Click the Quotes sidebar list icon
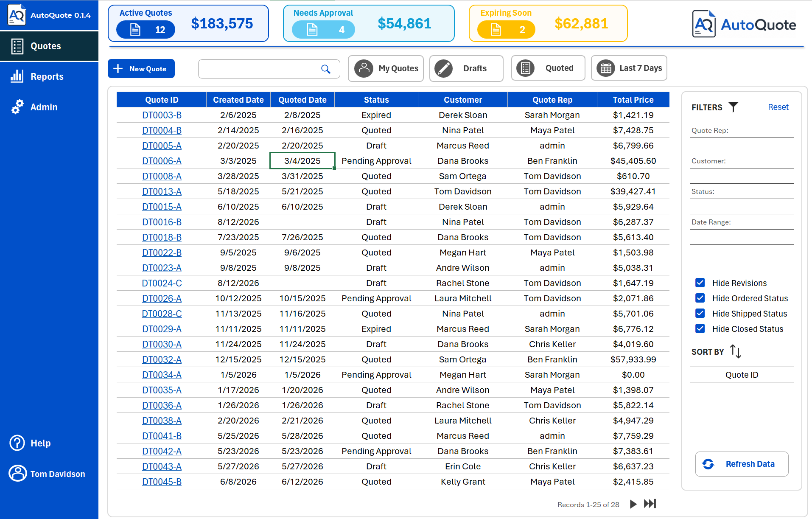 [17, 46]
